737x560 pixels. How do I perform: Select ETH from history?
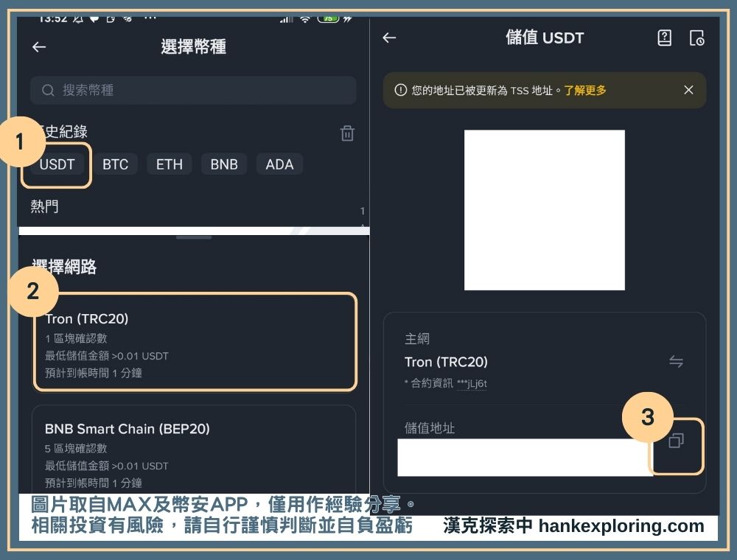pos(170,164)
